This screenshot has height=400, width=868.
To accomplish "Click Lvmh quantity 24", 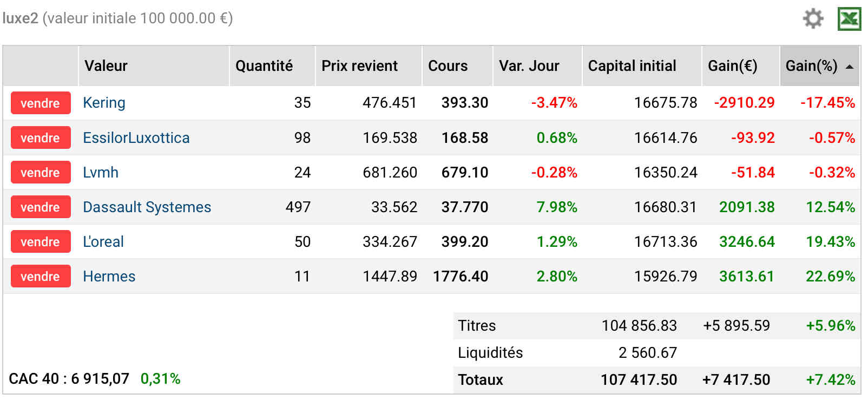I will (x=303, y=172).
